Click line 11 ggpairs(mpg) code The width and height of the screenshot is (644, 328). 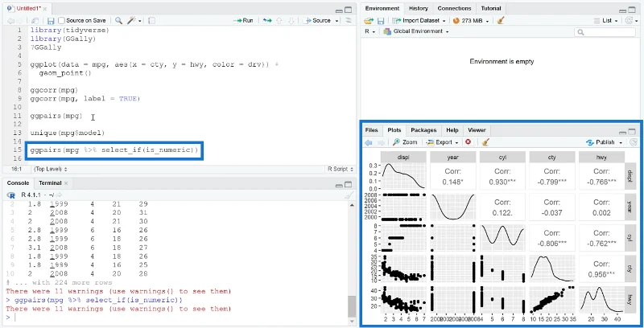56,116
